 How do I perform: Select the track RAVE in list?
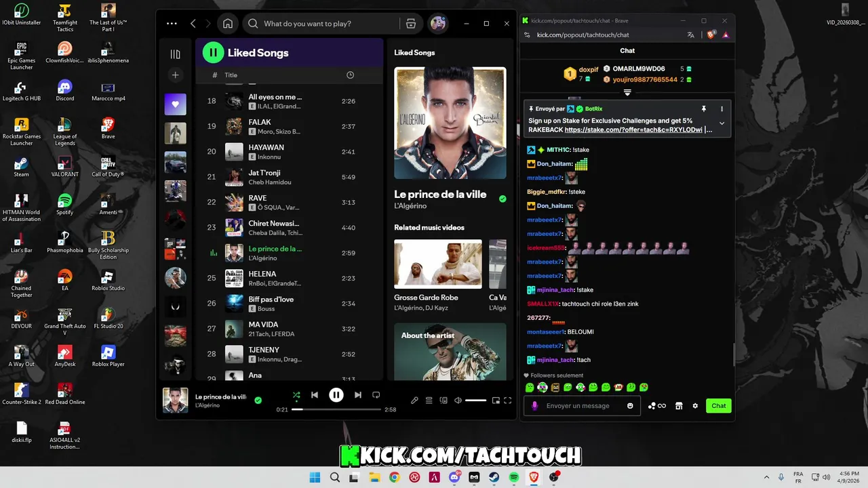[x=289, y=203]
